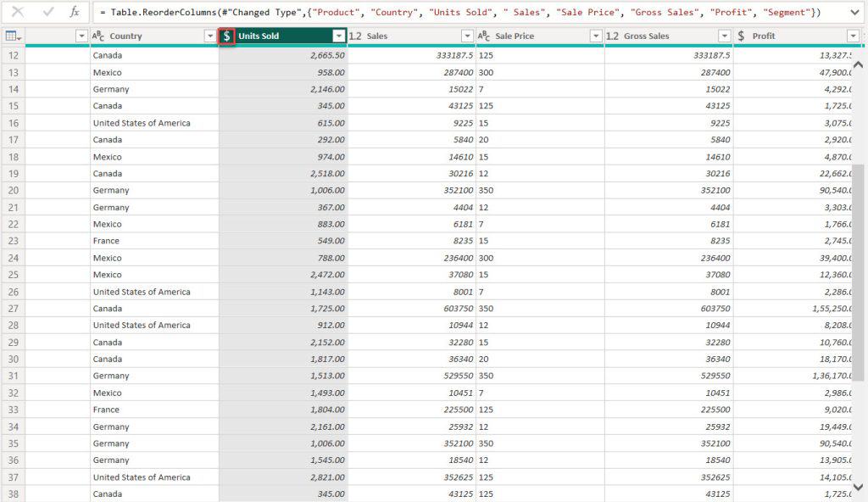Cancel the formula edit with X icon
This screenshot has width=868, height=502.
tap(18, 12)
